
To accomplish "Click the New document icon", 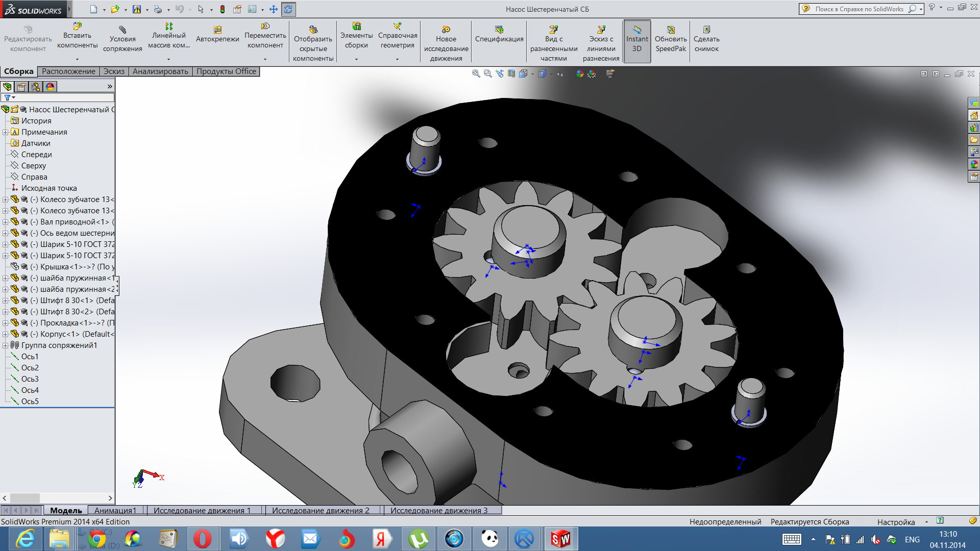I will (x=93, y=9).
